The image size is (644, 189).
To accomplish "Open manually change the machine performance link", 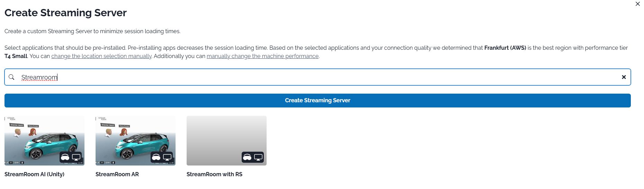I will coord(262,56).
